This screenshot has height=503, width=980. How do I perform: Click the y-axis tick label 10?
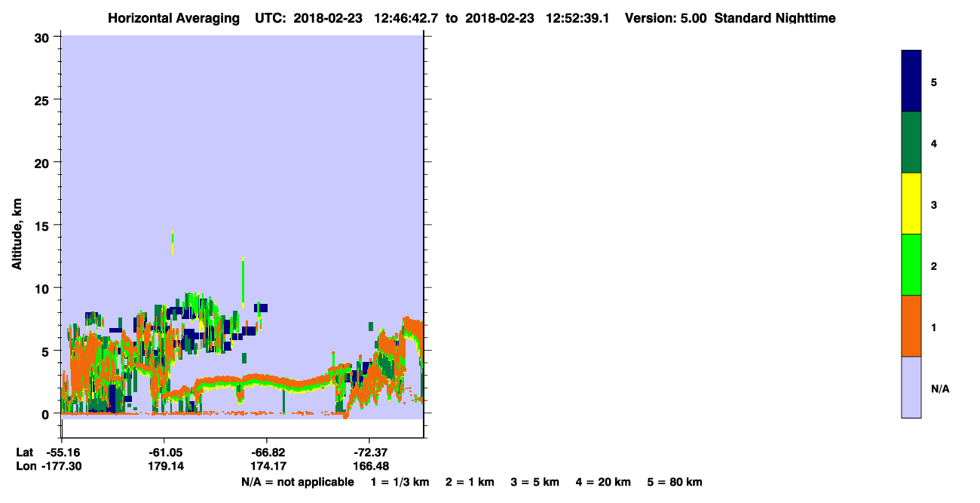click(44, 288)
